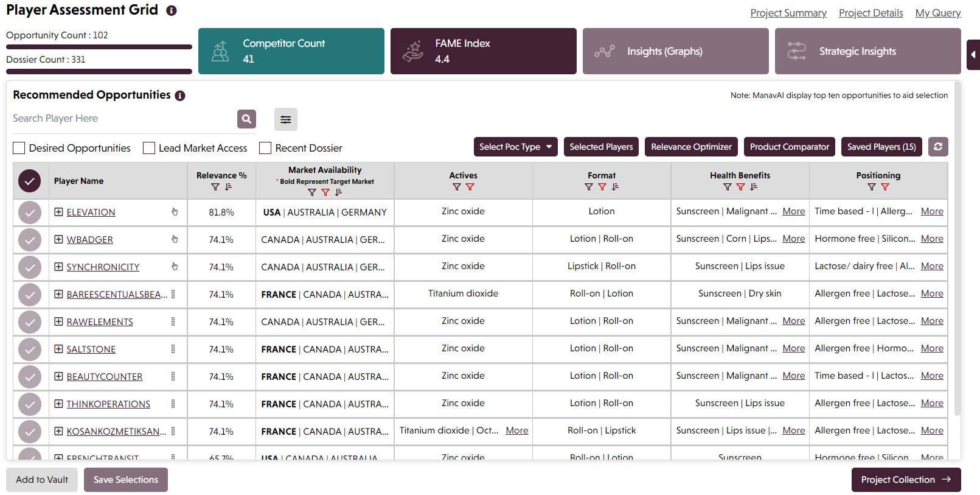Focus the Search Player Here field
This screenshot has height=495, width=980.
click(125, 119)
